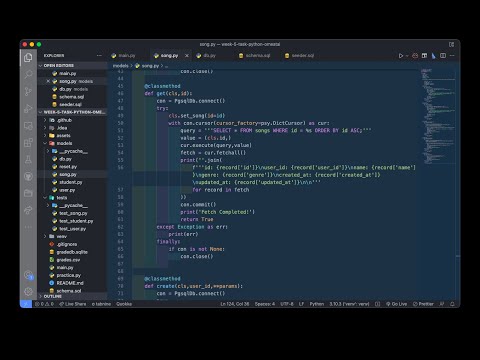The height and width of the screenshot is (360, 480).
Task: Open the Explorer view in activity bar
Action: pos(28,57)
